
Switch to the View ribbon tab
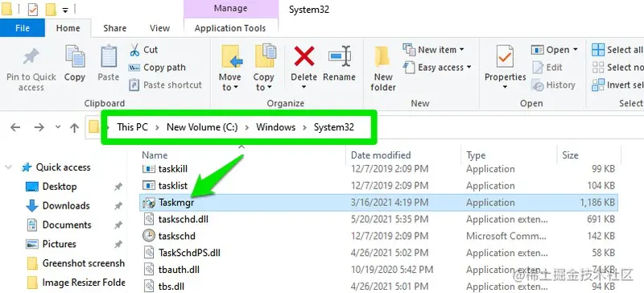pos(159,28)
